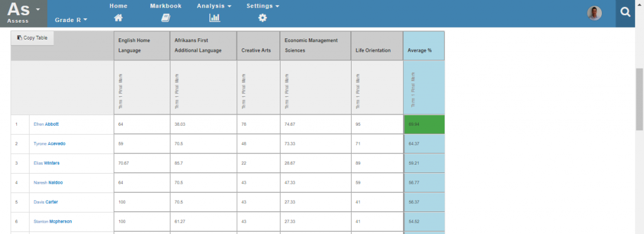Open the Grade R dropdown

pos(71,19)
